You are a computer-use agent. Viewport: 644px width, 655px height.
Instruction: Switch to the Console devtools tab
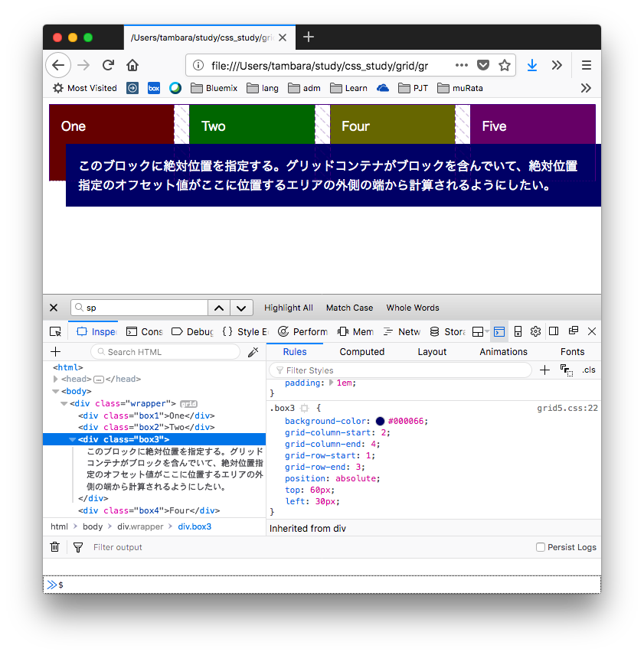(x=144, y=331)
